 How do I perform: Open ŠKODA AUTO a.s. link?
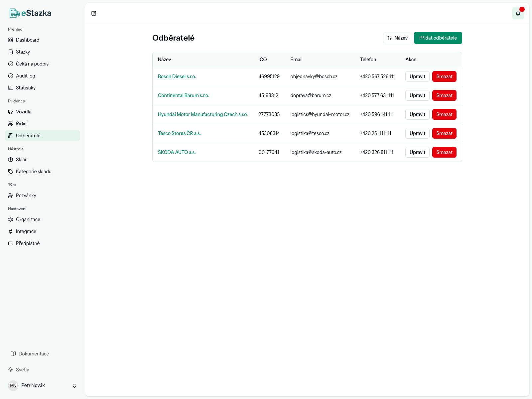click(177, 152)
